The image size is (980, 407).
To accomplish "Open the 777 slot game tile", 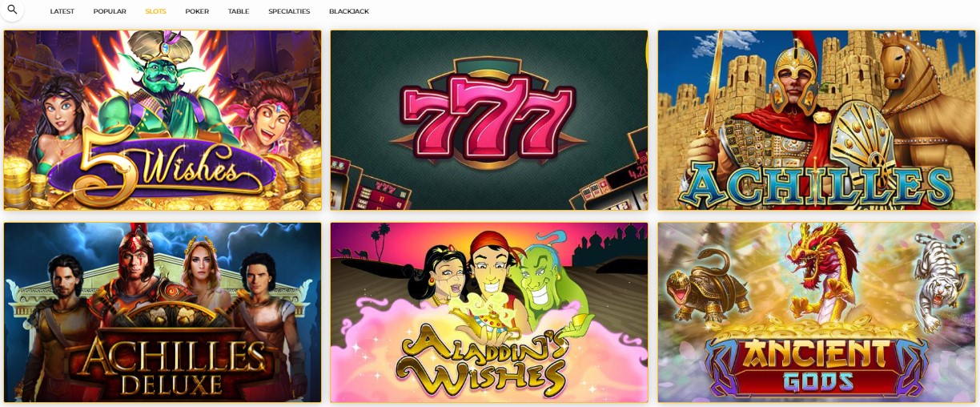I will click(x=489, y=120).
